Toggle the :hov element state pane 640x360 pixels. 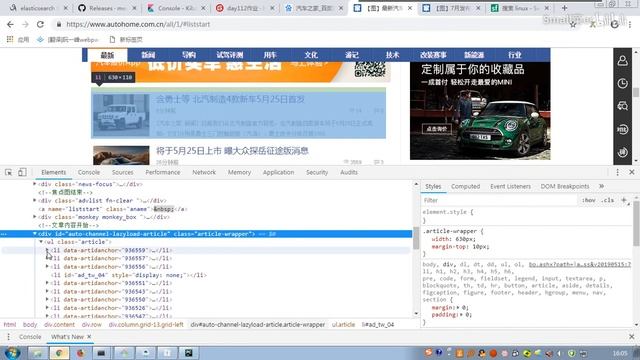(589, 200)
